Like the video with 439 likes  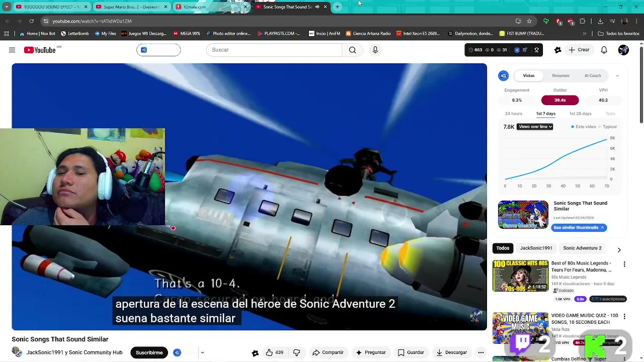(275, 352)
